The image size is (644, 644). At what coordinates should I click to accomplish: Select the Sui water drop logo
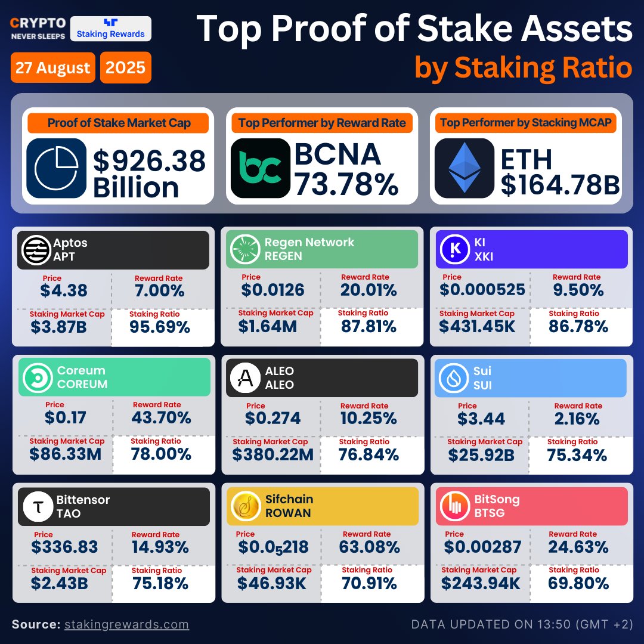pyautogui.click(x=453, y=378)
